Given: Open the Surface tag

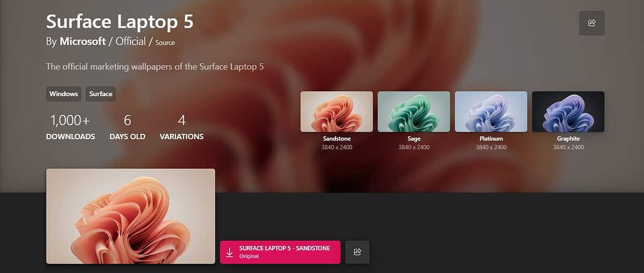Looking at the screenshot, I should tap(101, 94).
